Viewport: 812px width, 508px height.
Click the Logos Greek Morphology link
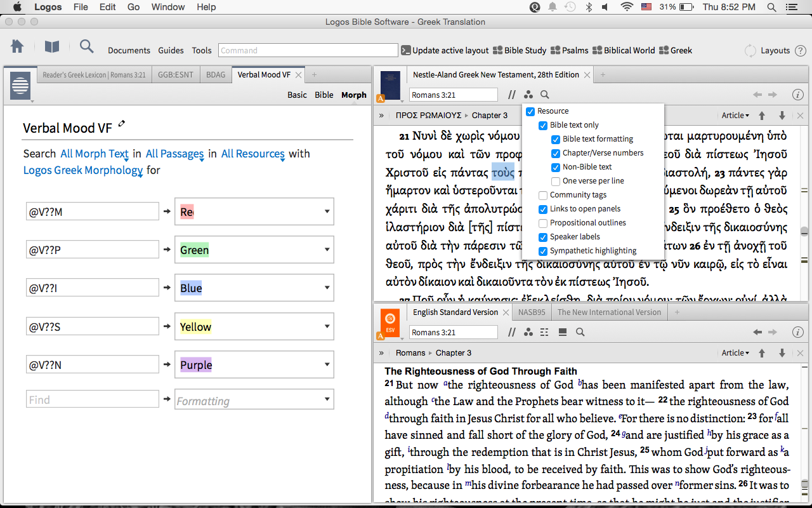click(83, 170)
